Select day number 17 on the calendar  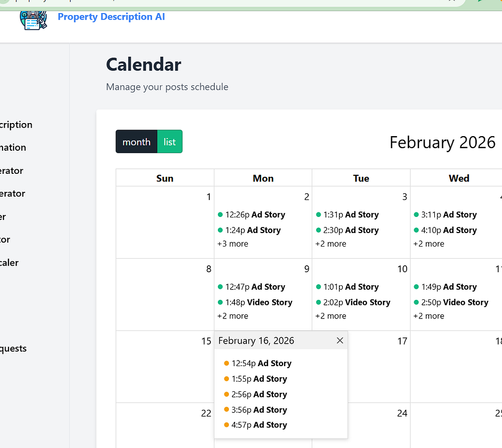(x=403, y=341)
